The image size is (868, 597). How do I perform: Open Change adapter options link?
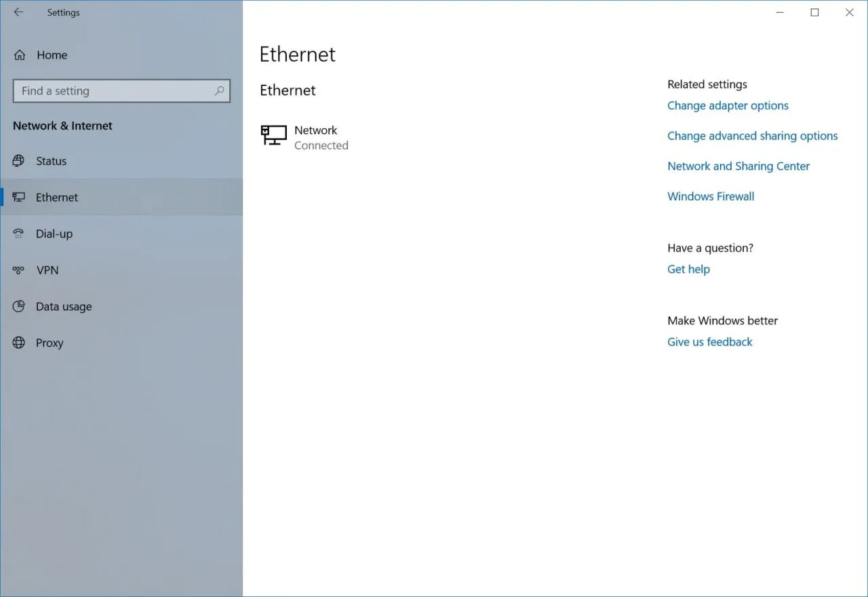(728, 106)
